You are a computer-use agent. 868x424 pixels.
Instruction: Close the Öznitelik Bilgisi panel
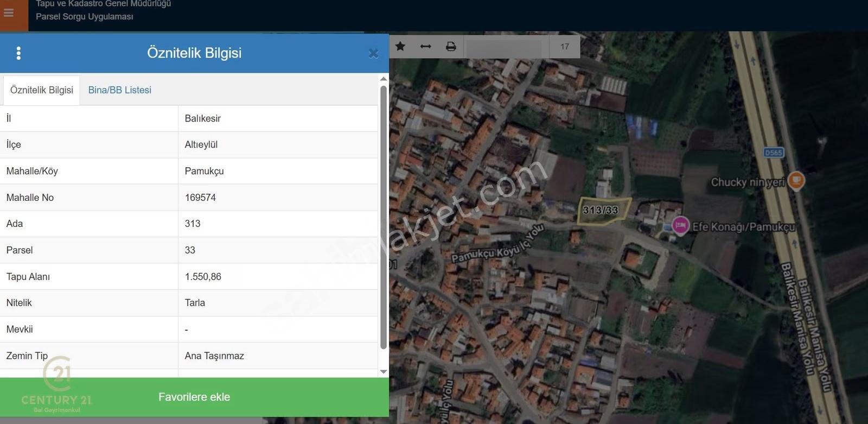coord(373,53)
